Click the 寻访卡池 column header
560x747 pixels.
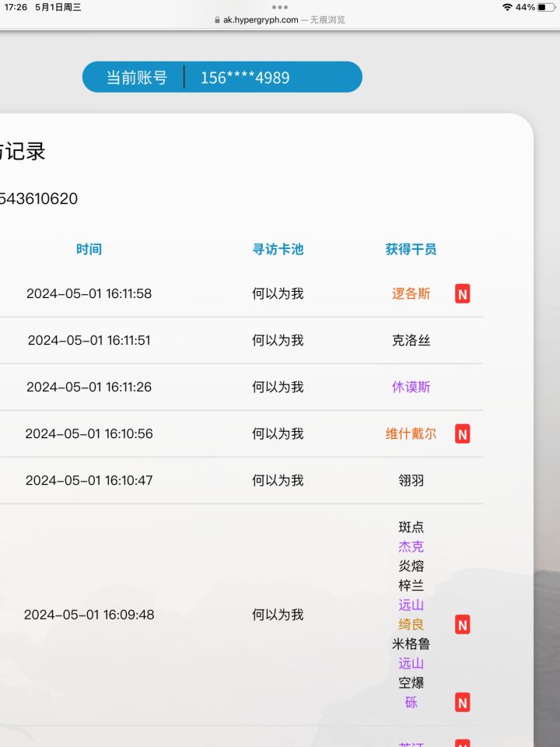[278, 249]
